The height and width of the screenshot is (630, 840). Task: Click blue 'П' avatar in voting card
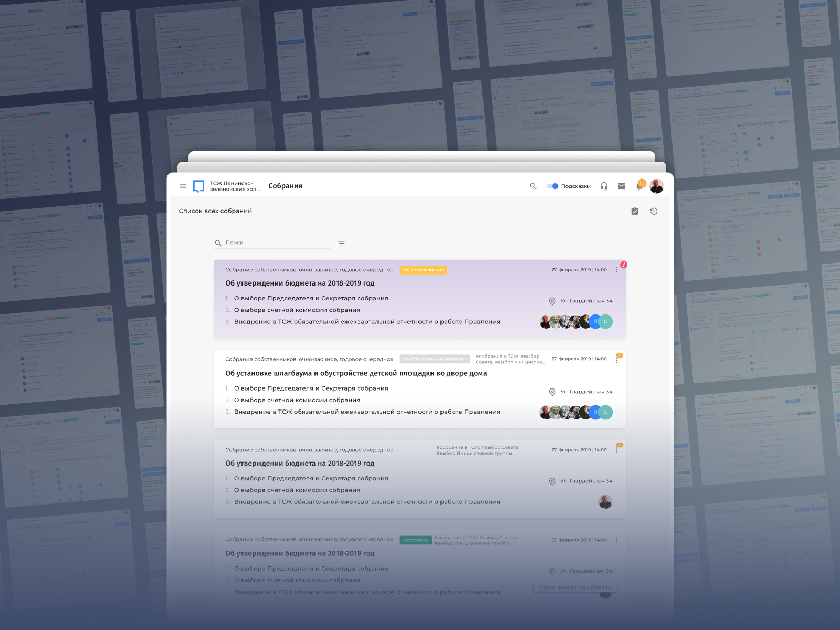pos(595,321)
